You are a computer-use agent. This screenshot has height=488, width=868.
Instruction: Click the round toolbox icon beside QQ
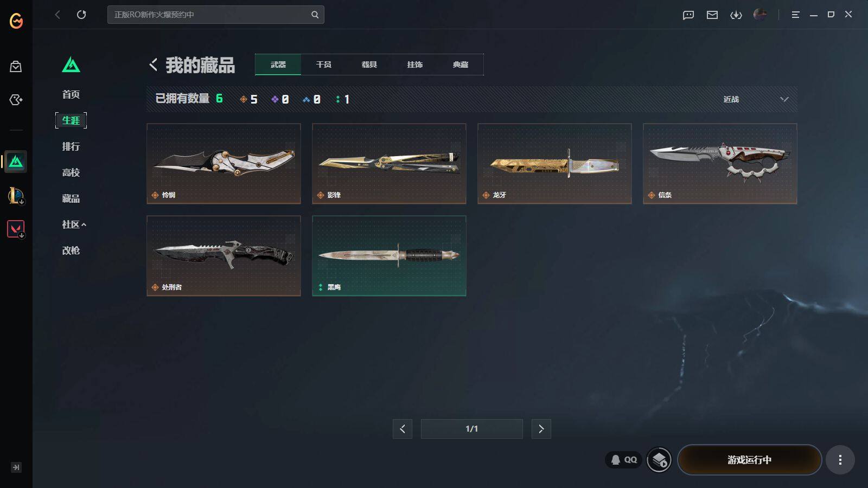[x=659, y=460]
